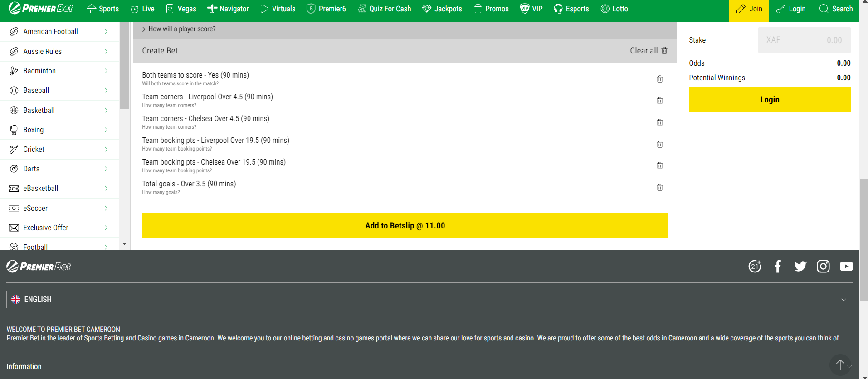Image resolution: width=868 pixels, height=379 pixels.
Task: Click the scroll-to-top arrow icon
Action: (840, 364)
